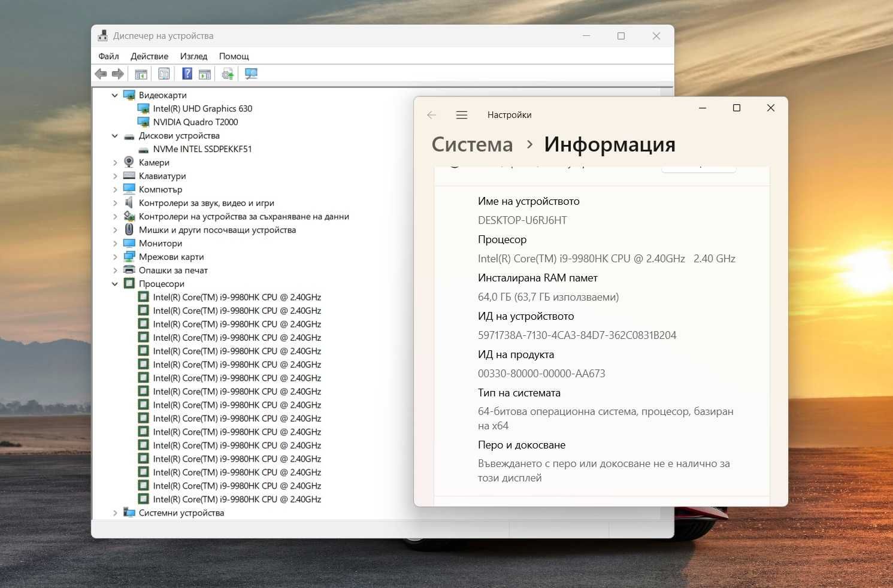Click the back arrow in Настройки window

point(432,115)
